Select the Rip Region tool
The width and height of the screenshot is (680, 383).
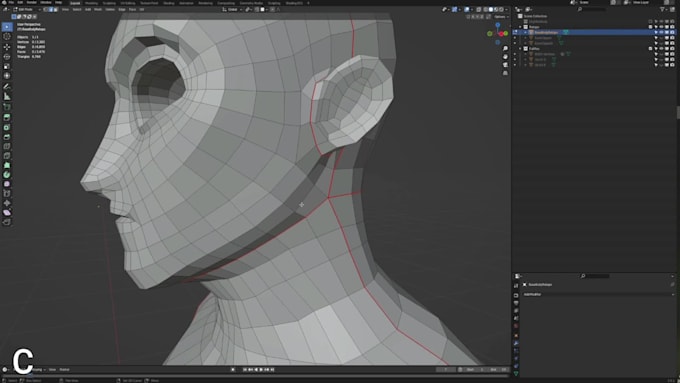click(x=7, y=222)
